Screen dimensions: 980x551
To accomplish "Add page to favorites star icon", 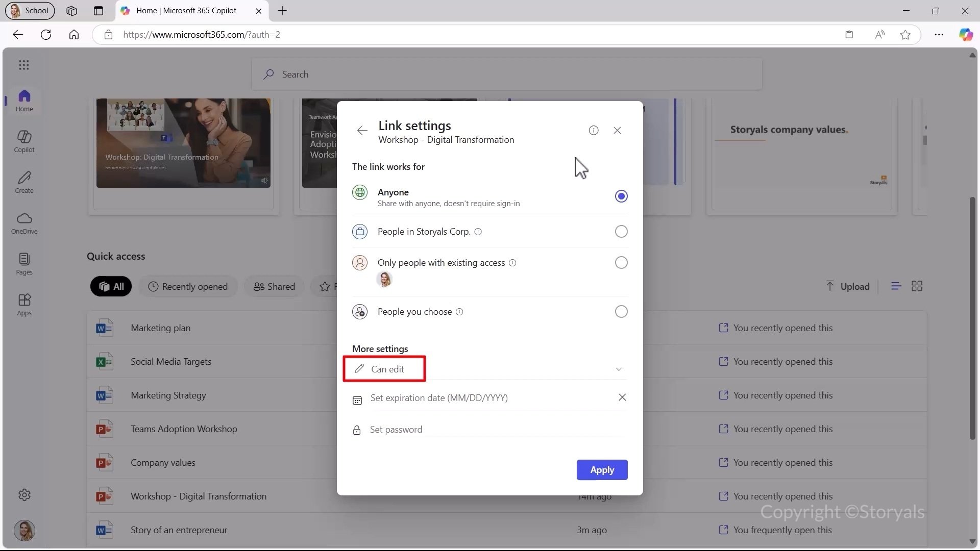I will 905,35.
